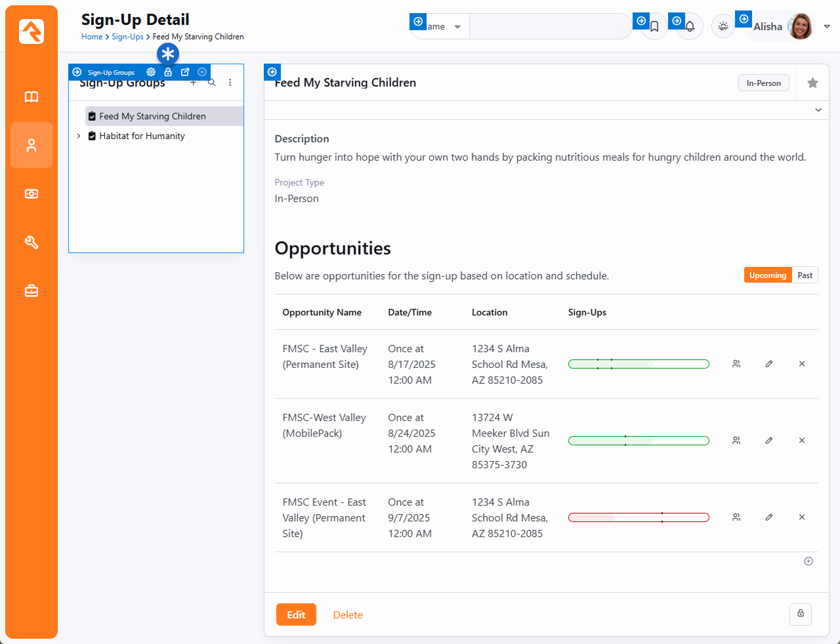Select the Upcoming opportunities filter

(x=767, y=275)
